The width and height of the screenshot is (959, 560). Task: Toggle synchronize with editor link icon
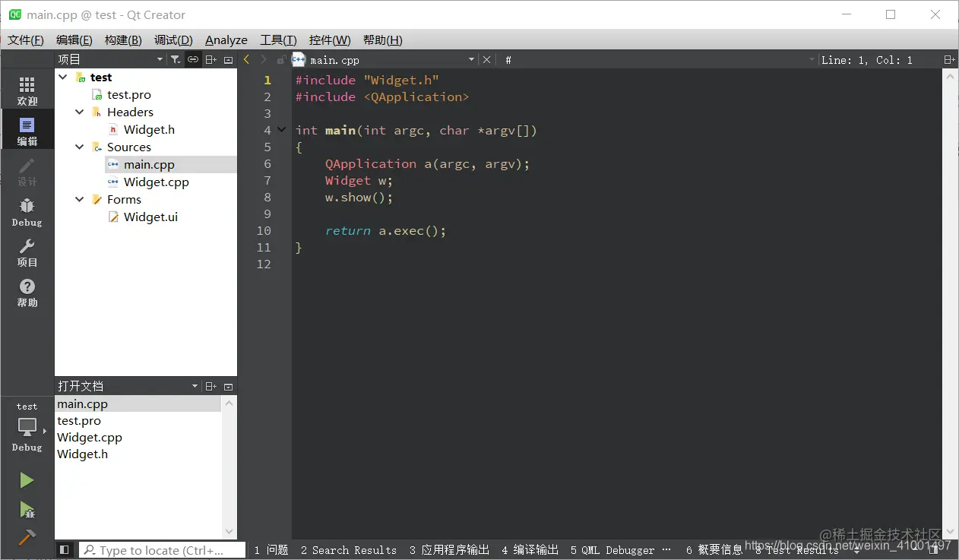[193, 59]
